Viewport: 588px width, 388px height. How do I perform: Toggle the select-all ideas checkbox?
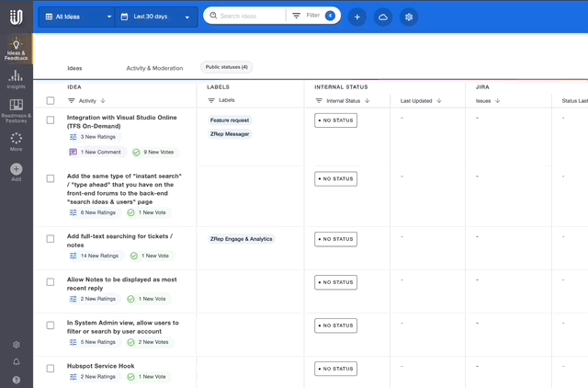click(x=51, y=100)
